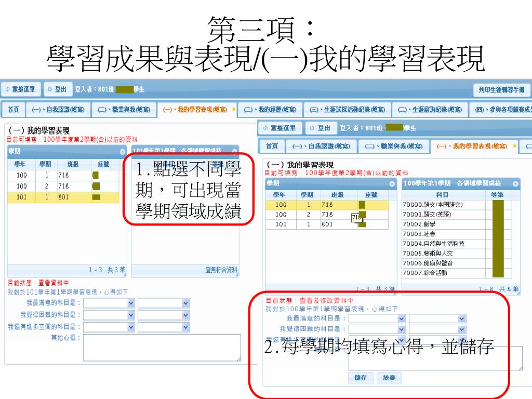The width and height of the screenshot is (532, 399).
Task: Click the refresh icon on top window's 重整選單
Action: 7,89
